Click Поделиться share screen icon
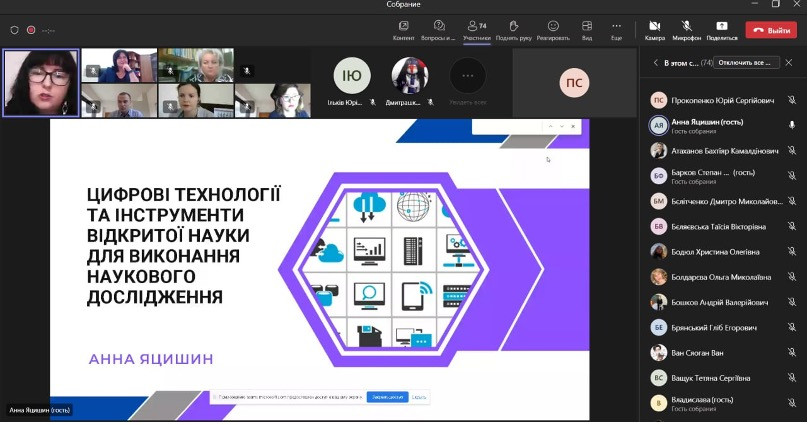The image size is (810, 425). (x=722, y=26)
